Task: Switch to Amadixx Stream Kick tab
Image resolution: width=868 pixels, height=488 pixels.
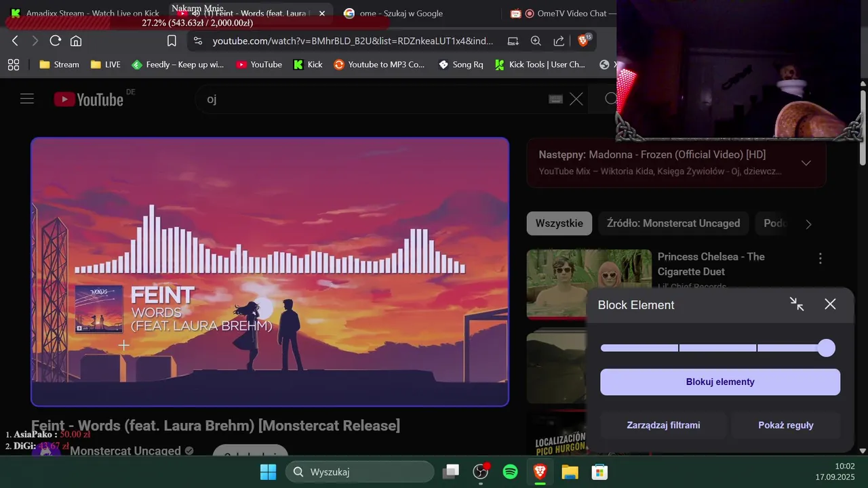Action: tap(85, 13)
